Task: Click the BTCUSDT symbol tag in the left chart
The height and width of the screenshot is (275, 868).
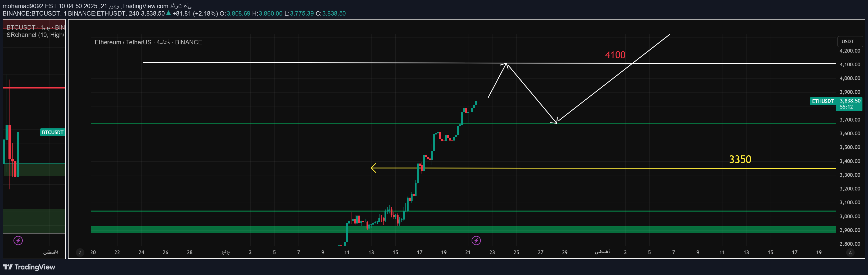Action: pyautogui.click(x=53, y=132)
